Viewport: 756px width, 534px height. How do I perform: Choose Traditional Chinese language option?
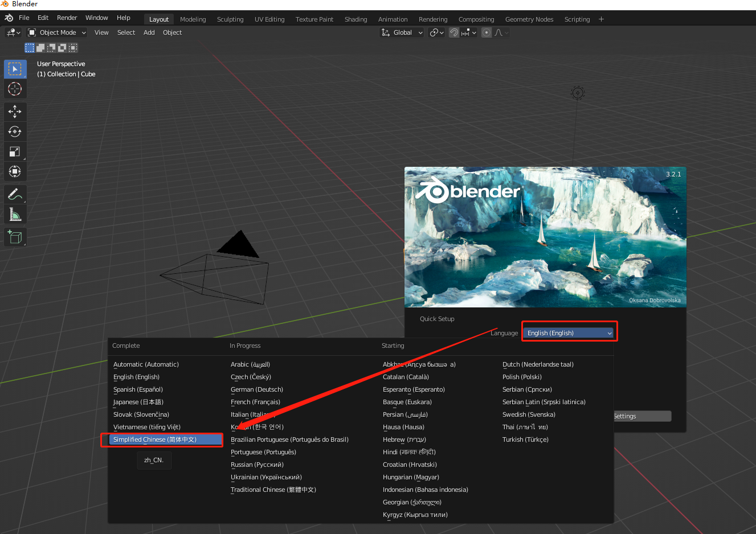point(273,490)
